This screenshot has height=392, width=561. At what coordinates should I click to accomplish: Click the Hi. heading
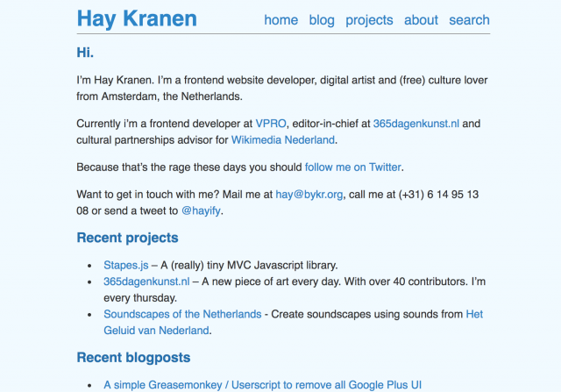(85, 53)
